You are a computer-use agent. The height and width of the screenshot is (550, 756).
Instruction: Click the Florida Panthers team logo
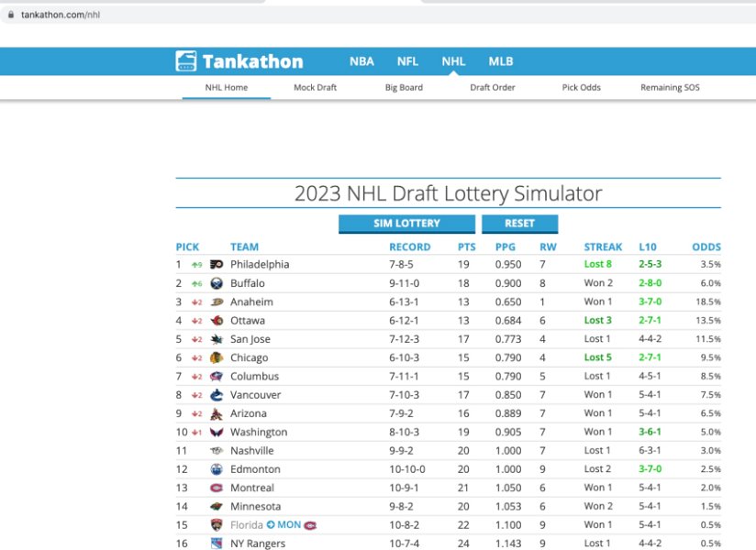tap(217, 525)
